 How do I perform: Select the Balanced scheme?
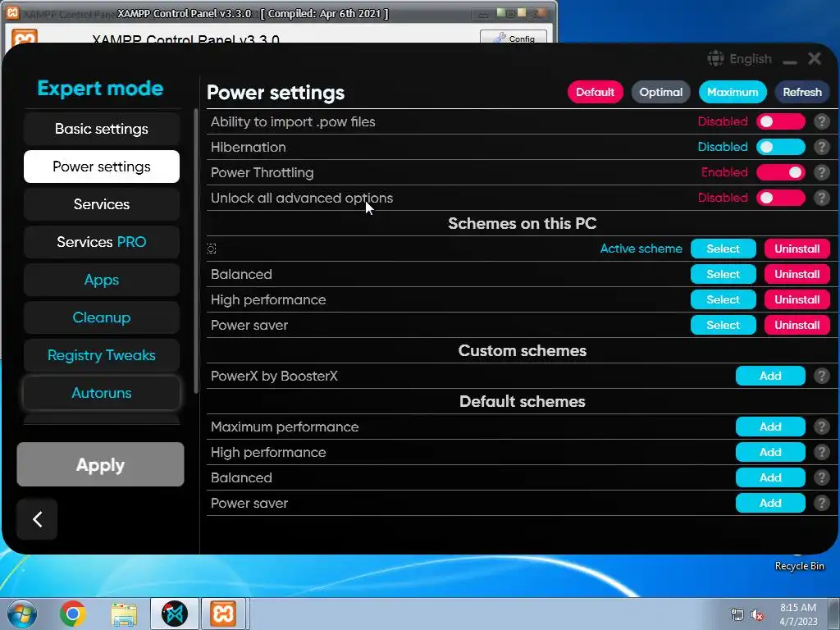point(723,274)
